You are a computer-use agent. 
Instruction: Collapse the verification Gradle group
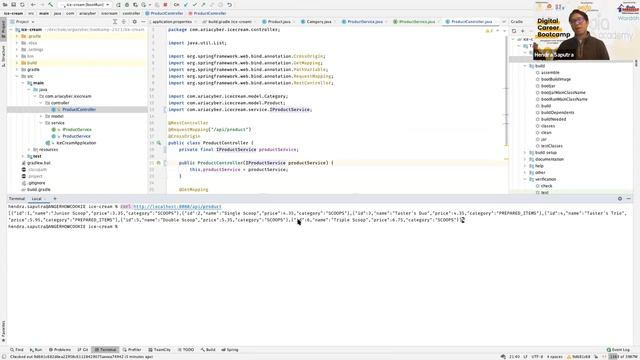525,179
